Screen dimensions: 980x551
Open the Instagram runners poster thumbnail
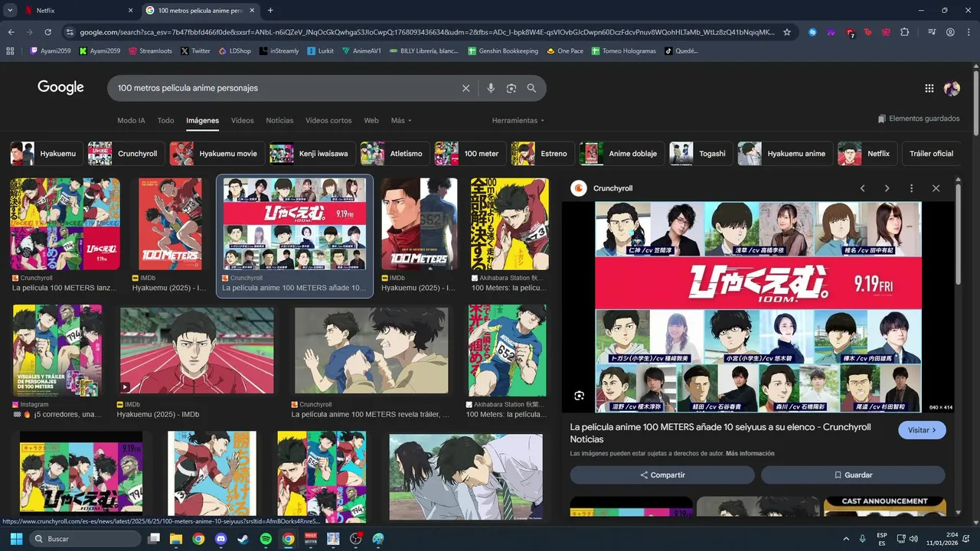(57, 350)
